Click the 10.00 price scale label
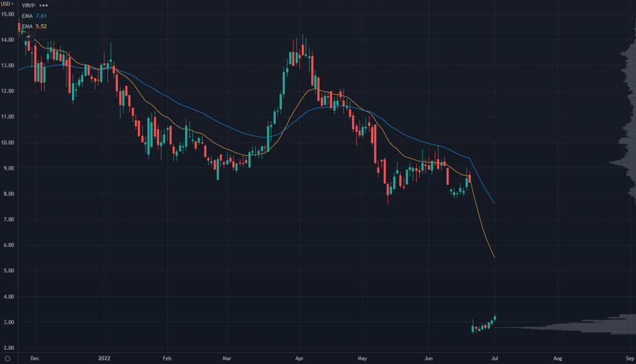636x364 pixels. click(x=7, y=142)
